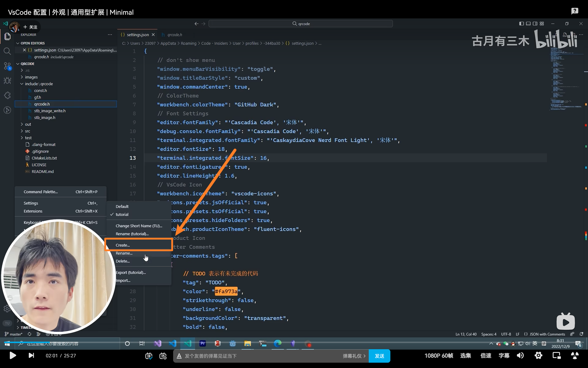
Task: Close the settings.json editor tab
Action: click(x=153, y=35)
